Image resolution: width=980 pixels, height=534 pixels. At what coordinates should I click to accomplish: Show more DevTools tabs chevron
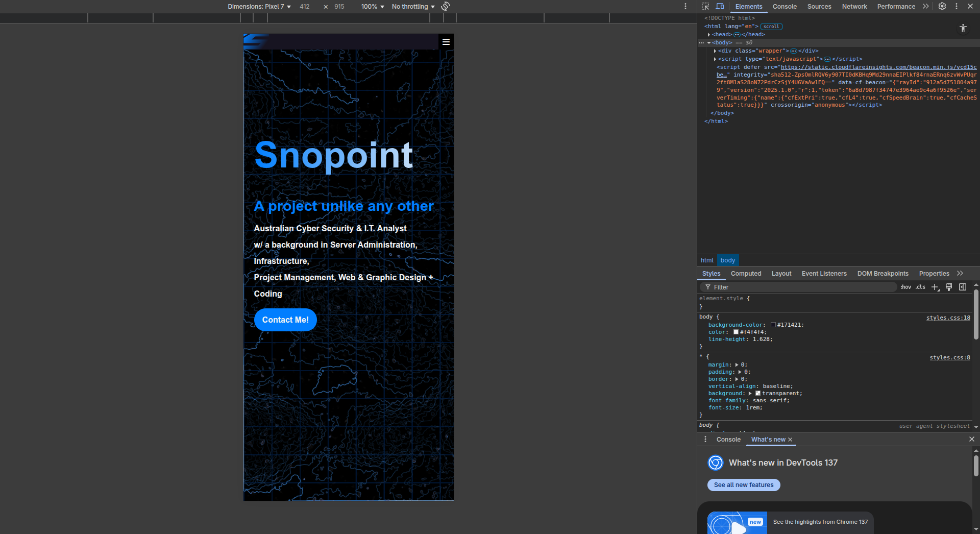click(x=926, y=7)
